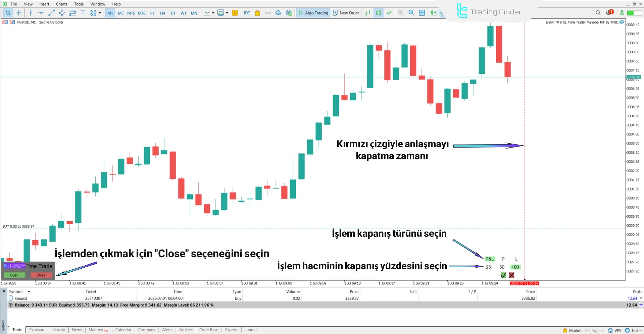
Task: Cancel close with the red X mark
Action: 511,275
